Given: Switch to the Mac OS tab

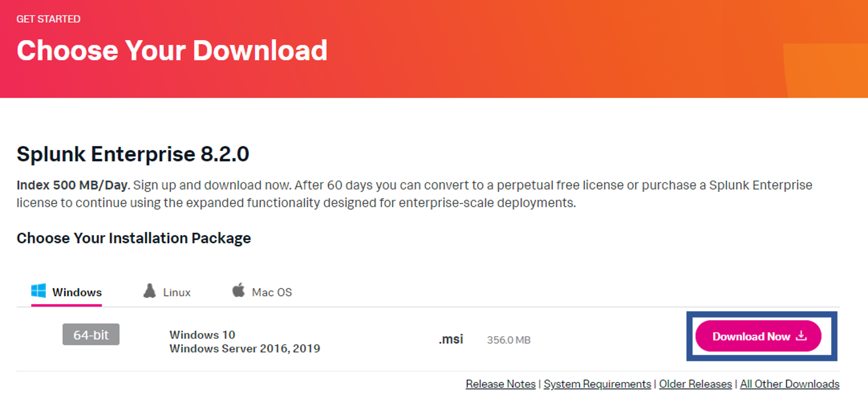Looking at the screenshot, I should coord(262,292).
